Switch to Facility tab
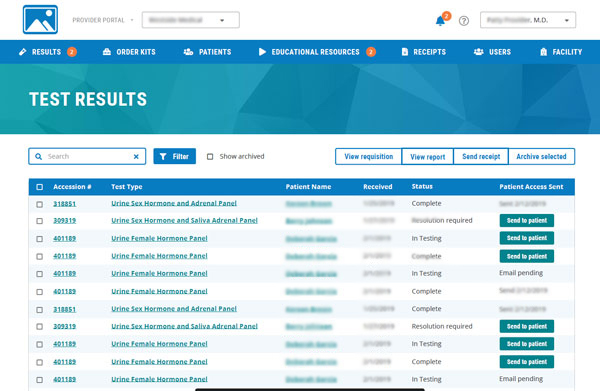The height and width of the screenshot is (391, 600). pos(561,52)
